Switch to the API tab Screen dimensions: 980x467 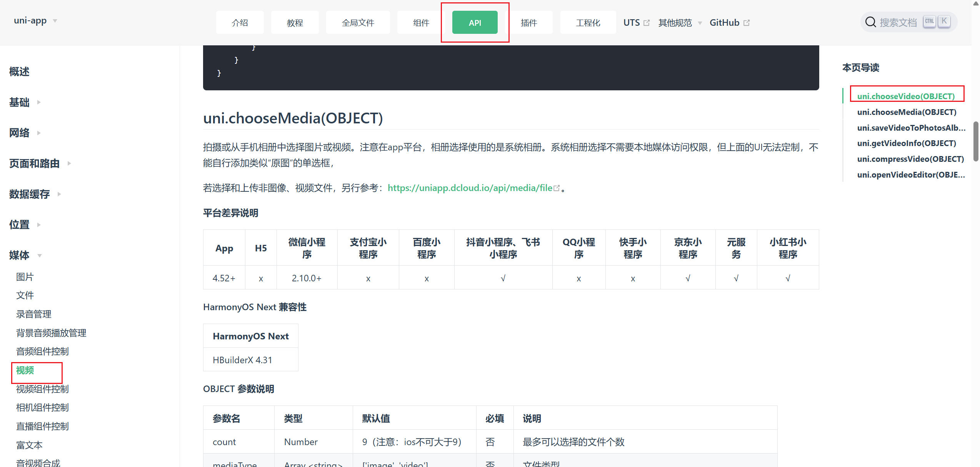475,23
